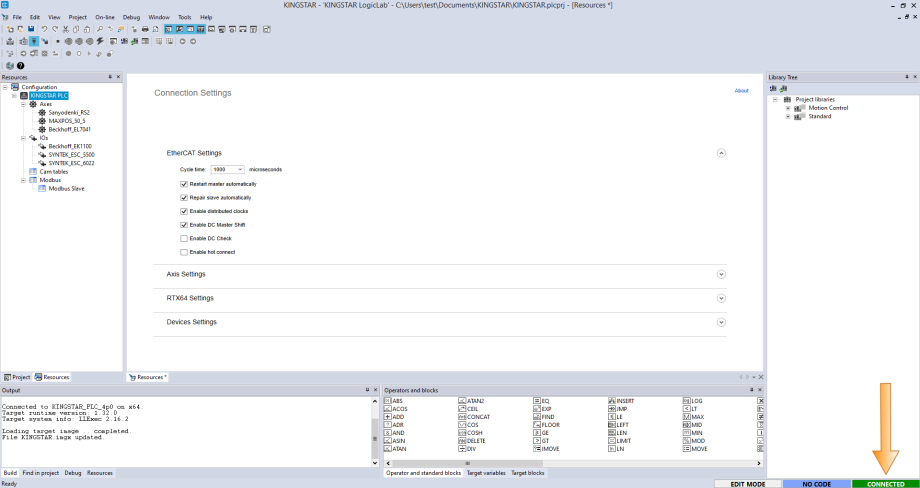
Task: Click the DIV block icon in Operators list
Action: click(x=462, y=449)
